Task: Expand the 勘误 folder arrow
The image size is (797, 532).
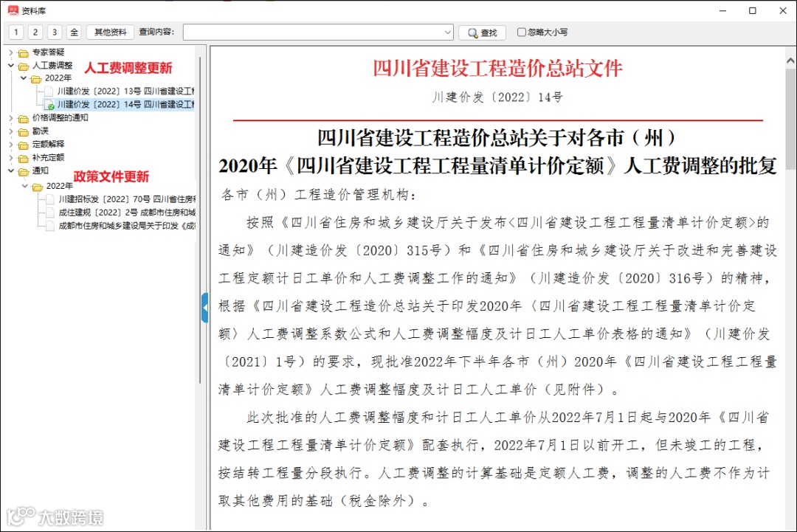Action: (10, 131)
